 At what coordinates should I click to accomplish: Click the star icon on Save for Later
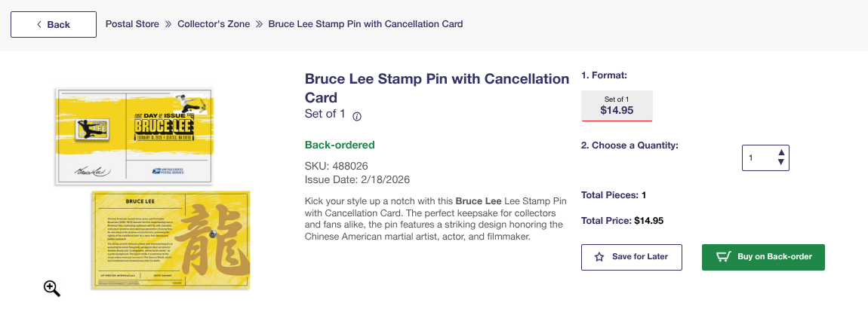pyautogui.click(x=599, y=257)
